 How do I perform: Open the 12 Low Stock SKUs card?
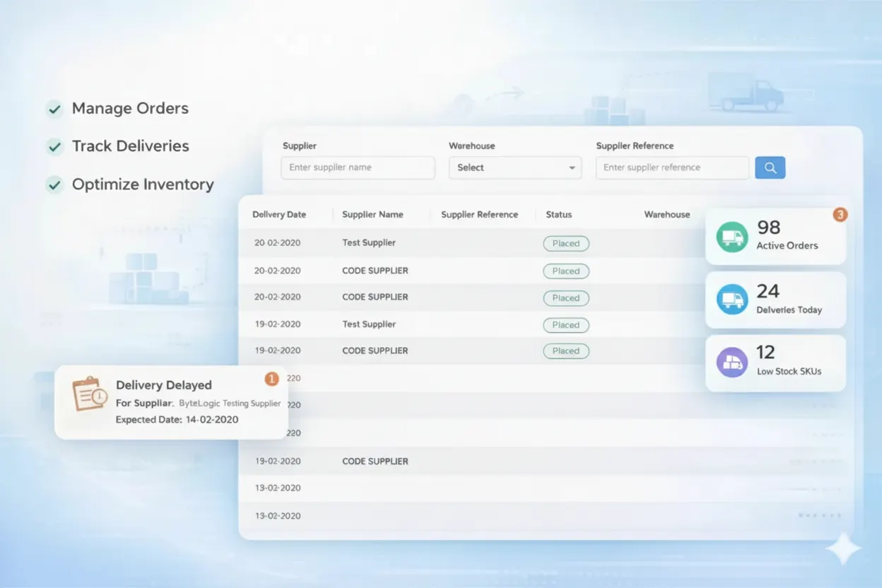coord(775,363)
